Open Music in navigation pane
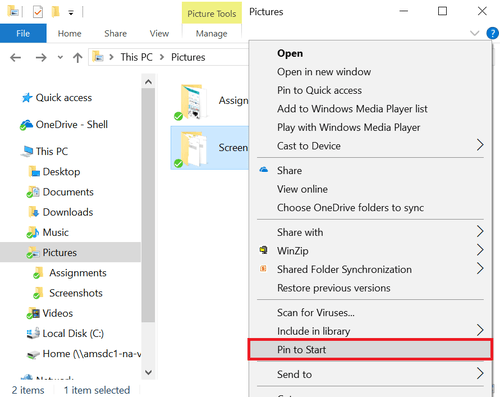Image resolution: width=500 pixels, height=397 pixels. coord(55,232)
